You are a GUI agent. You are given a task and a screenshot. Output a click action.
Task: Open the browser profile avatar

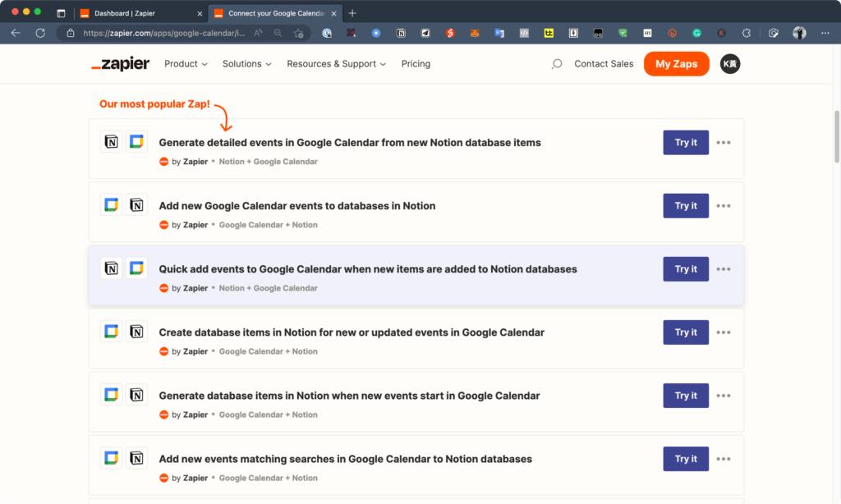pos(799,33)
